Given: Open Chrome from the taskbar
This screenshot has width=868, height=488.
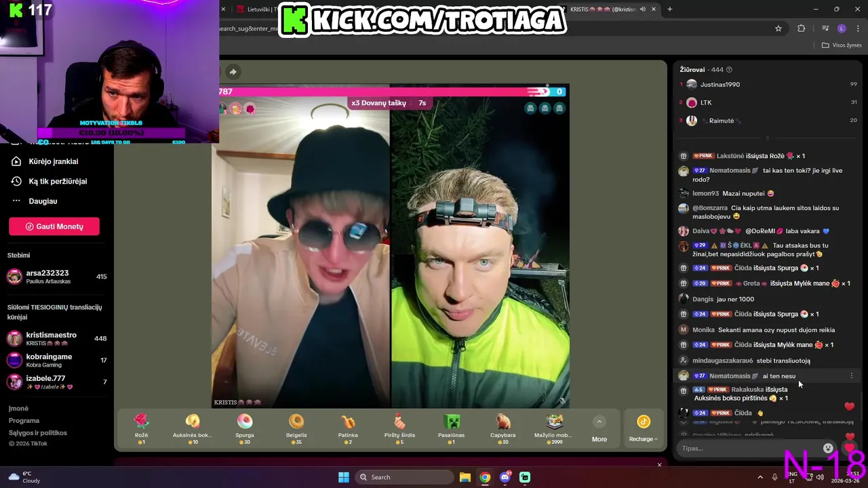Looking at the screenshot, I should pyautogui.click(x=485, y=477).
